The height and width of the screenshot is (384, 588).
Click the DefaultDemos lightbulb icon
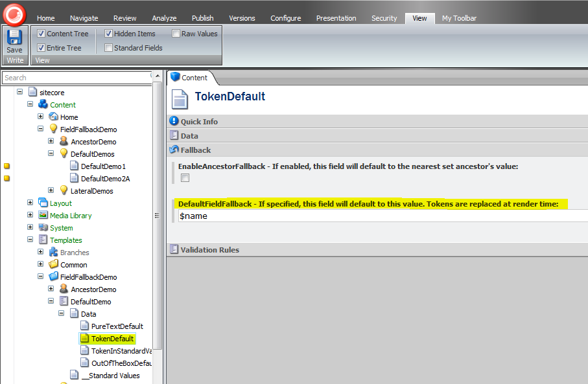pos(64,153)
